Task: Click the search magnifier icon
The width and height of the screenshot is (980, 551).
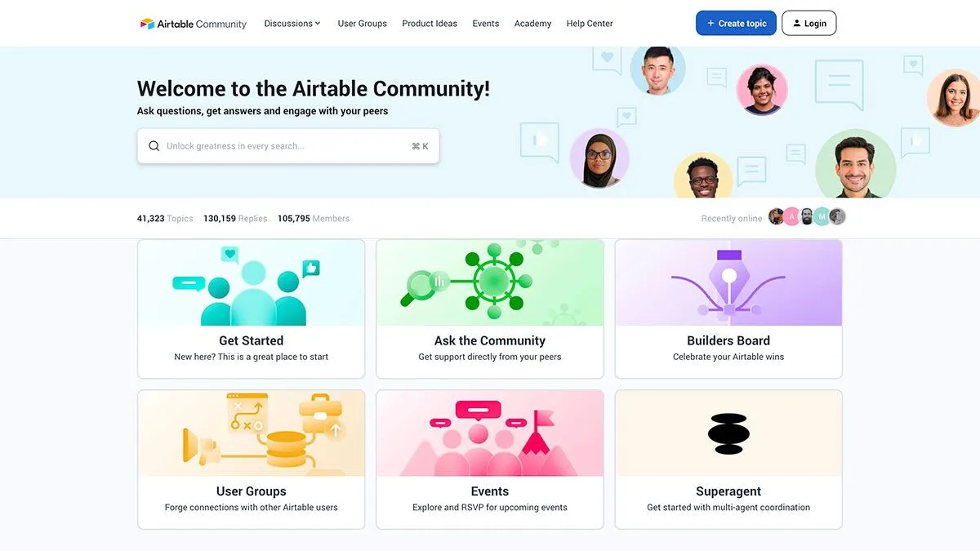Action: click(x=154, y=146)
